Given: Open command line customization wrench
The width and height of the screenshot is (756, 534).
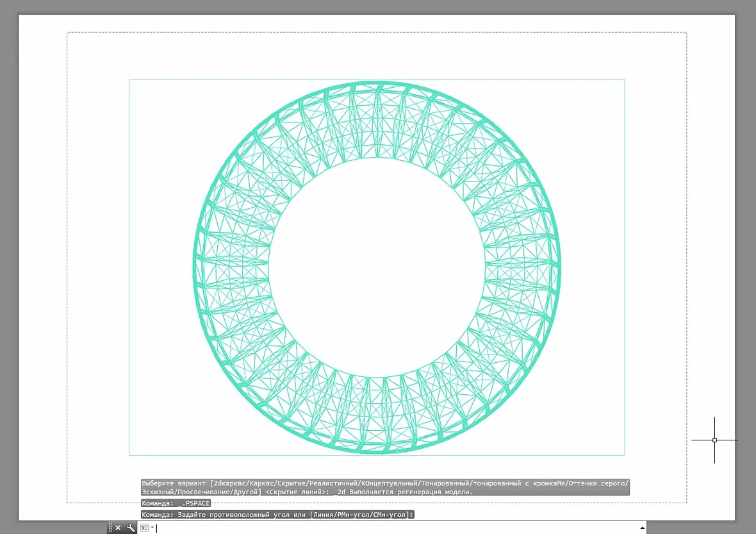Looking at the screenshot, I should [x=130, y=528].
